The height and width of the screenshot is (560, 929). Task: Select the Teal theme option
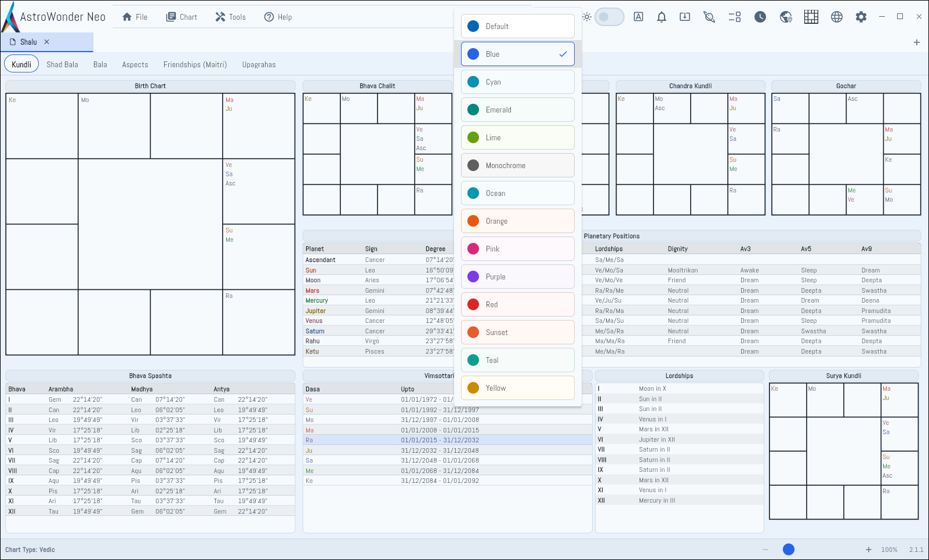tap(518, 360)
